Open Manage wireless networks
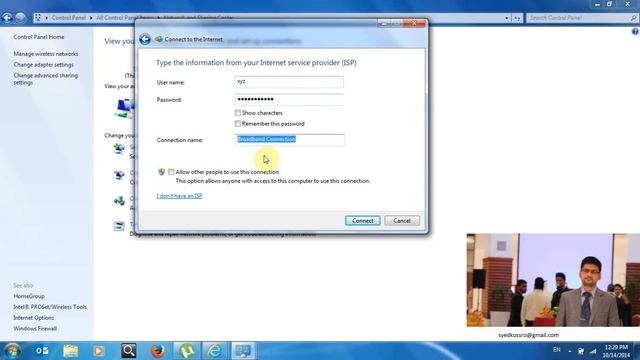Screen dimensions: 640x360 (x=46, y=54)
